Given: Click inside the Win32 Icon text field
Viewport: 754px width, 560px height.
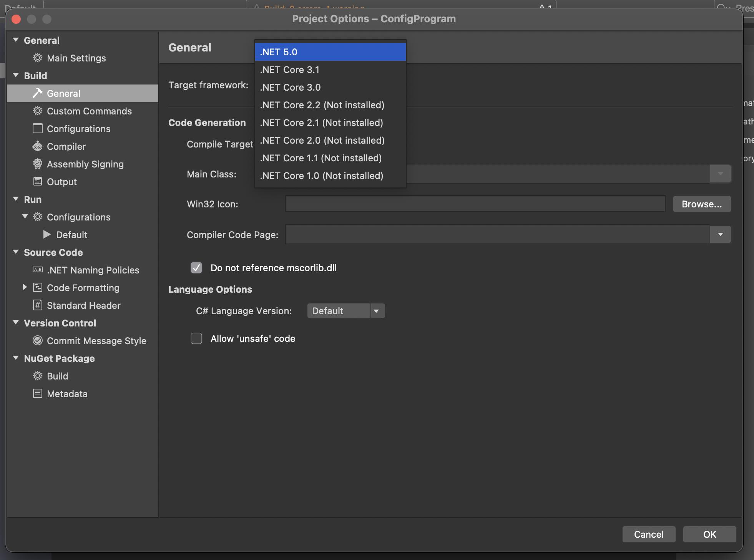Looking at the screenshot, I should (x=475, y=204).
